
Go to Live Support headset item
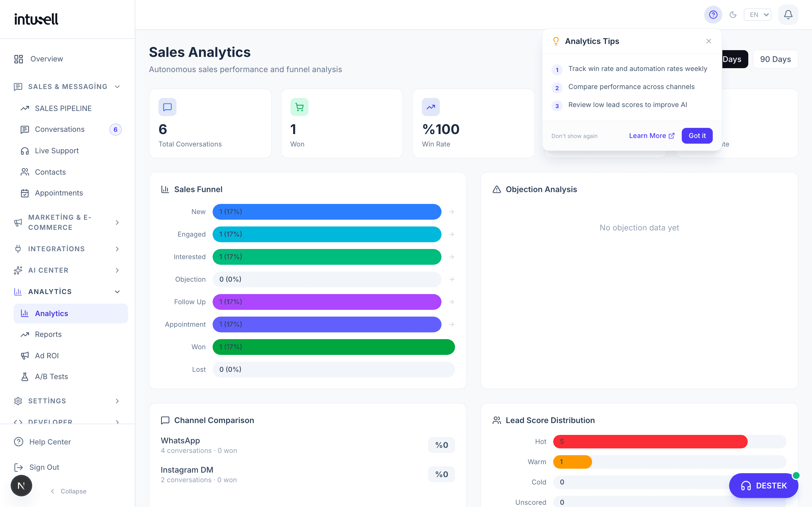(x=57, y=151)
